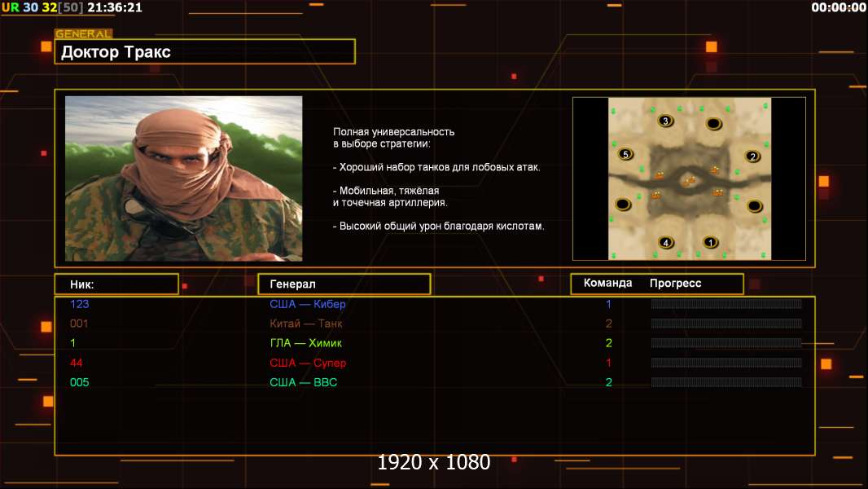This screenshot has width=868, height=489.
Task: Click start position marker 3 on the minimap
Action: pyautogui.click(x=665, y=120)
